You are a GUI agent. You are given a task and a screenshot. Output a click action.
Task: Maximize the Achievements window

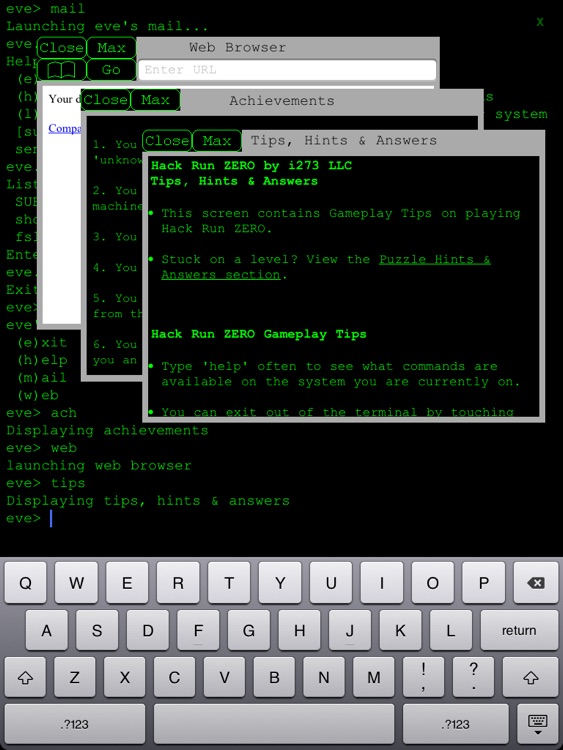coord(155,100)
